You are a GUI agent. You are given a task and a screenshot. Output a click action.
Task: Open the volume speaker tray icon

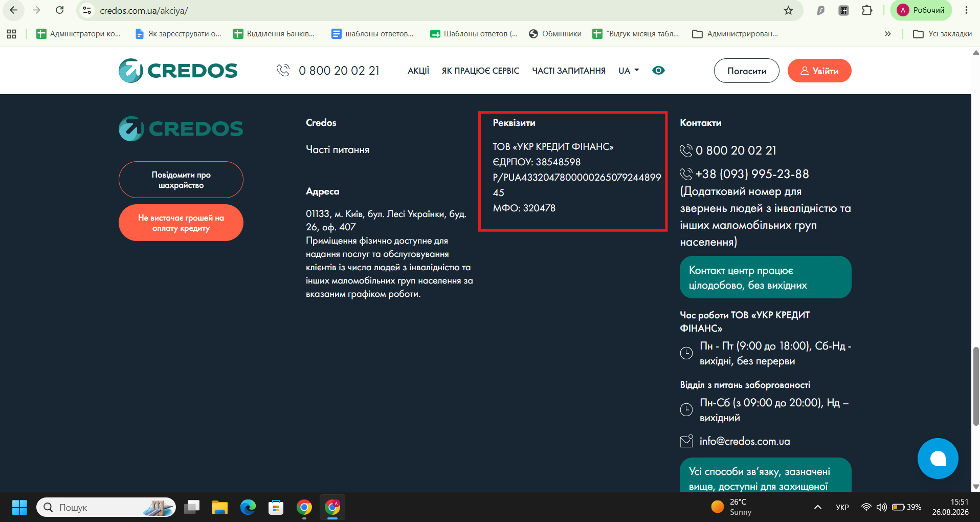pos(881,507)
